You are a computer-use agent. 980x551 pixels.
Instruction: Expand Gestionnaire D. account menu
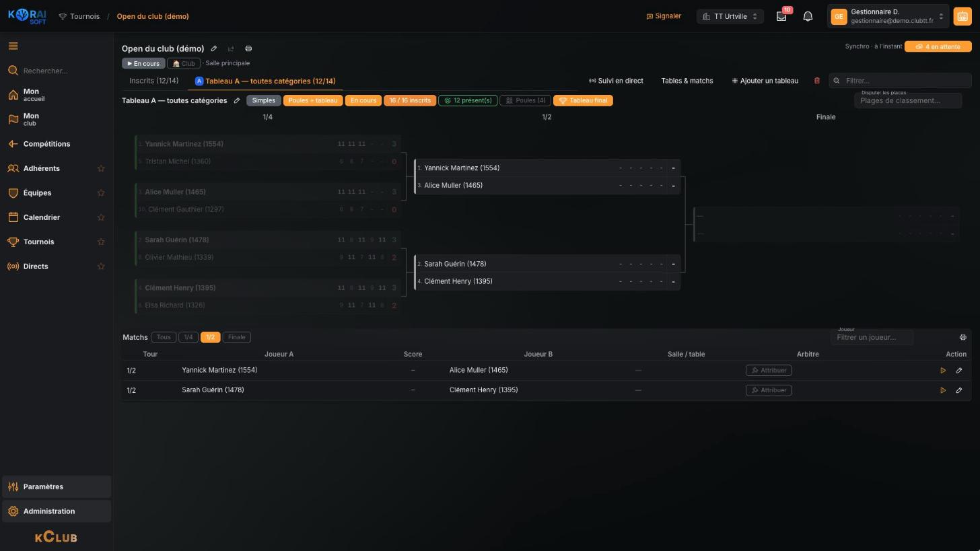[x=888, y=16]
